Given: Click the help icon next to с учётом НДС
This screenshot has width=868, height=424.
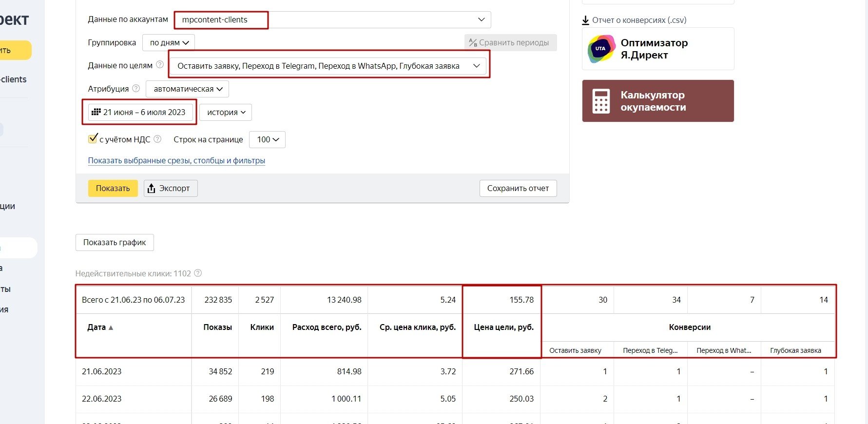Looking at the screenshot, I should point(157,139).
